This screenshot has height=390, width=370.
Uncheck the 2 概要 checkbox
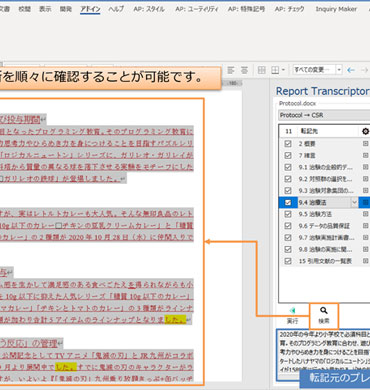[x=288, y=144]
